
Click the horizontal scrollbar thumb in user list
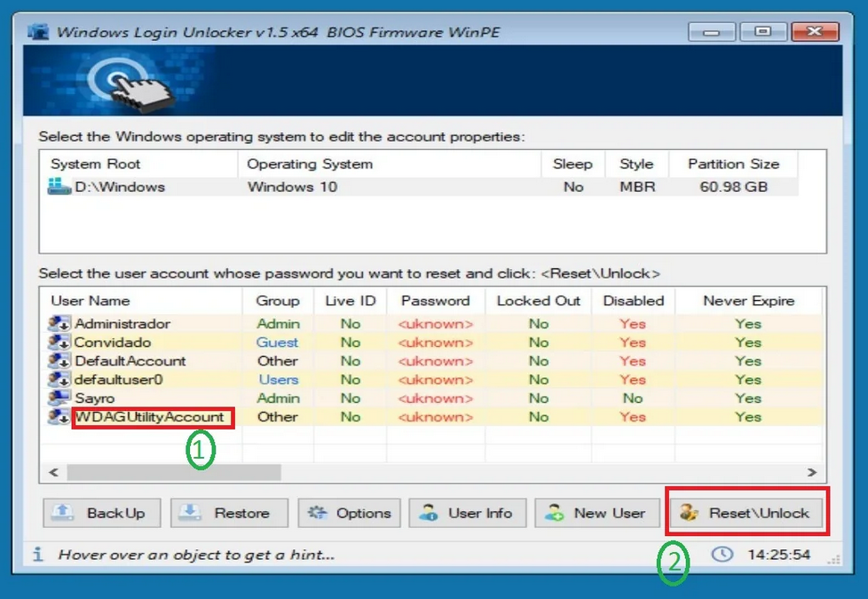pos(174,472)
